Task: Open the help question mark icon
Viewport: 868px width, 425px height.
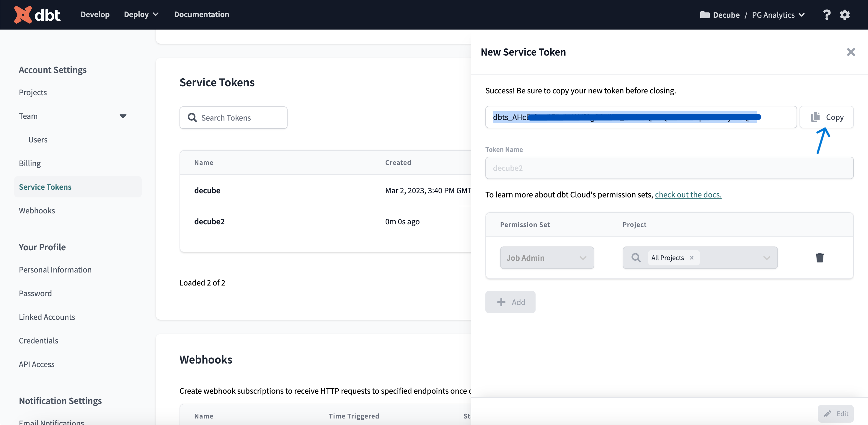Action: pyautogui.click(x=826, y=15)
